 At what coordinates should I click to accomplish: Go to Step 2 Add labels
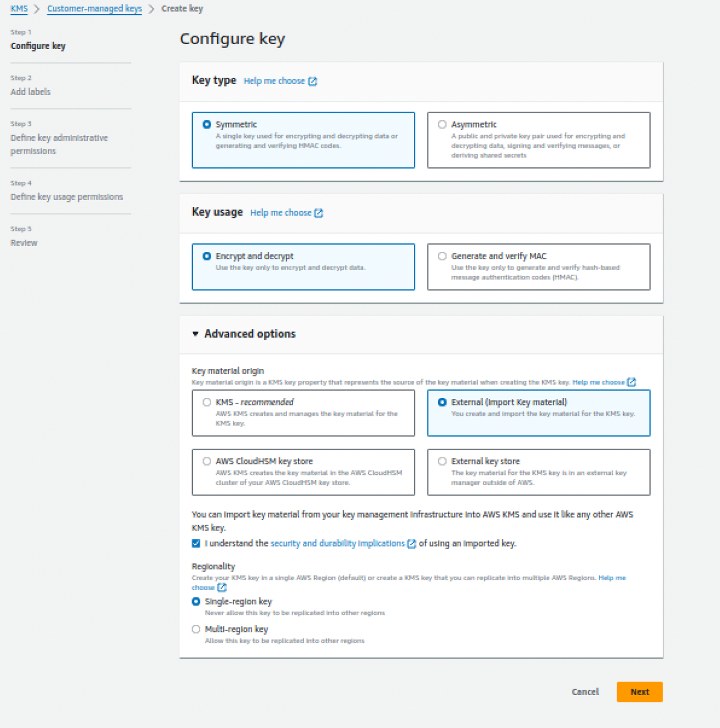click(x=30, y=92)
